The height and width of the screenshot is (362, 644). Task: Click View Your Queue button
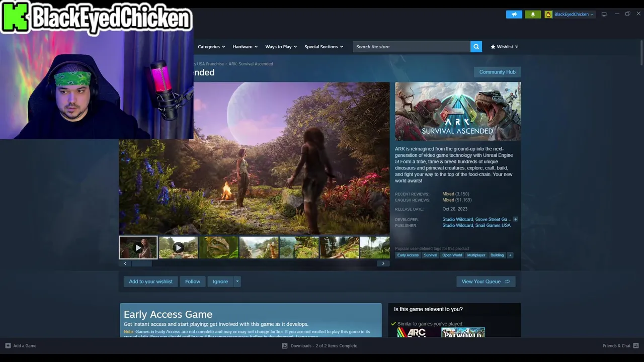(486, 282)
